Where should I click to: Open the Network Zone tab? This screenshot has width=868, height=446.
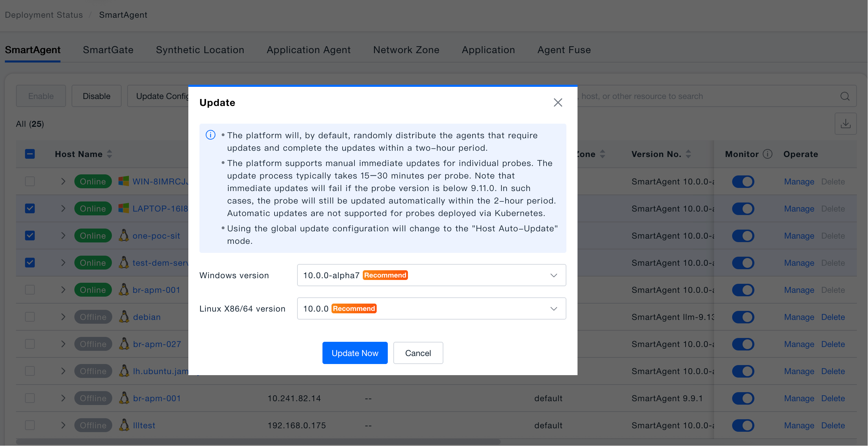(x=406, y=50)
